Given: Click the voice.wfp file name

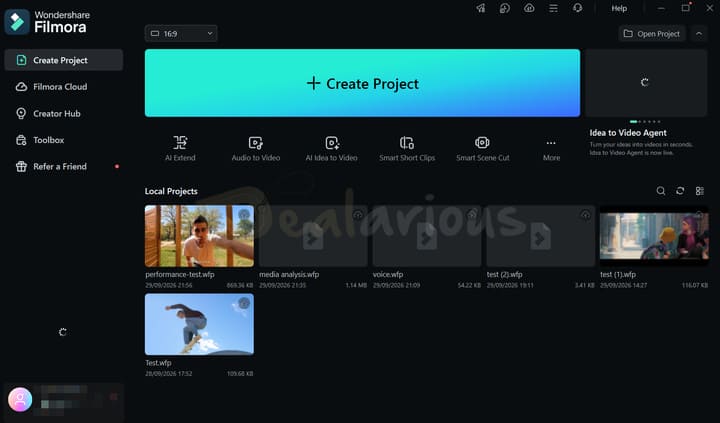Looking at the screenshot, I should tap(388, 274).
